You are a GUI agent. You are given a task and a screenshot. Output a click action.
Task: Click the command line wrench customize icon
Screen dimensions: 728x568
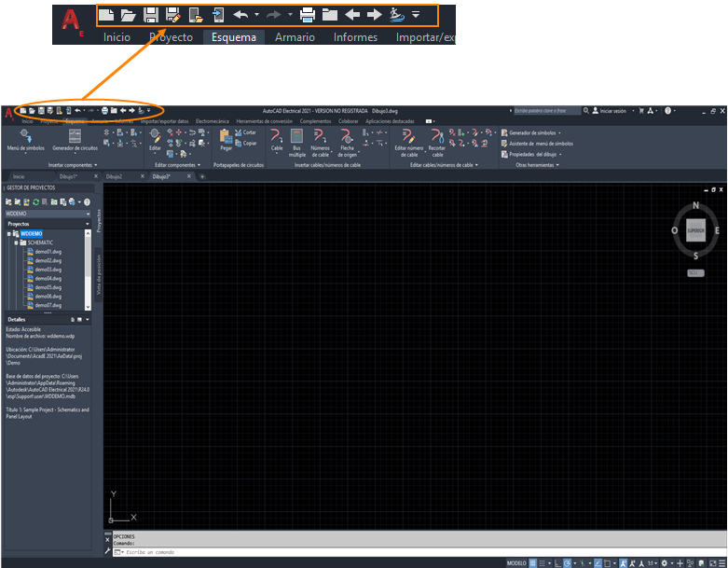[x=108, y=552]
